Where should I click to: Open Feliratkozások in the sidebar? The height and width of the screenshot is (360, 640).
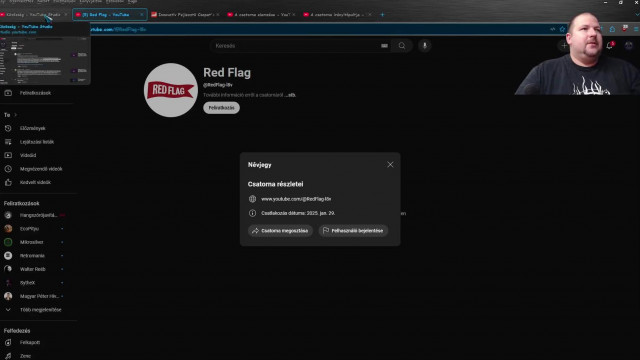36,93
